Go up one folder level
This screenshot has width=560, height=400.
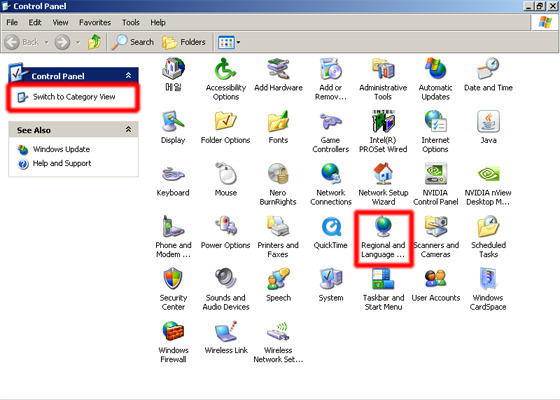pos(95,42)
